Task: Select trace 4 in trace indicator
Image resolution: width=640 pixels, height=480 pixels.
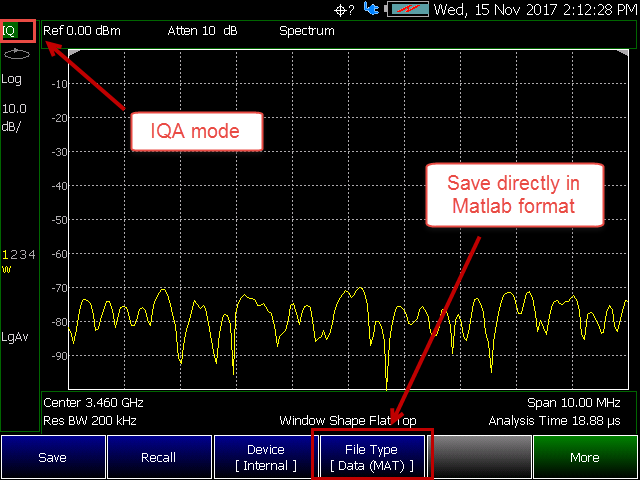Action: click(x=32, y=255)
